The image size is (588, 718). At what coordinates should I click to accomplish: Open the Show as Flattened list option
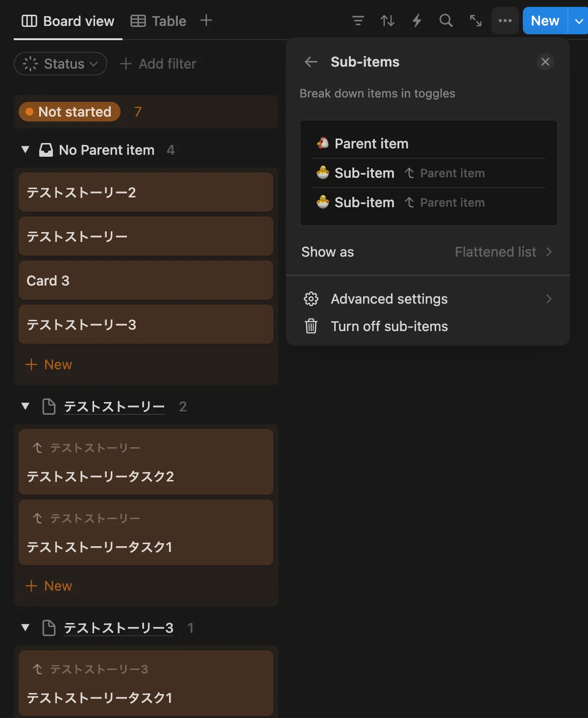[427, 252]
